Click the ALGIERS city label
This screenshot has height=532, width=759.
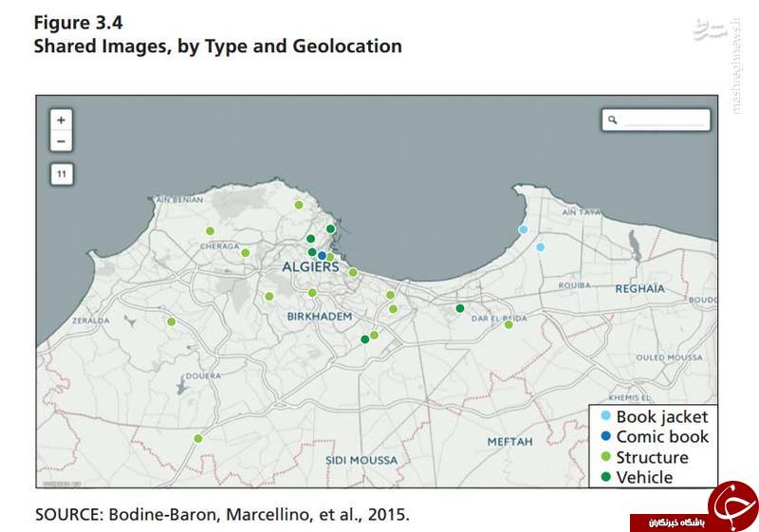(x=310, y=267)
